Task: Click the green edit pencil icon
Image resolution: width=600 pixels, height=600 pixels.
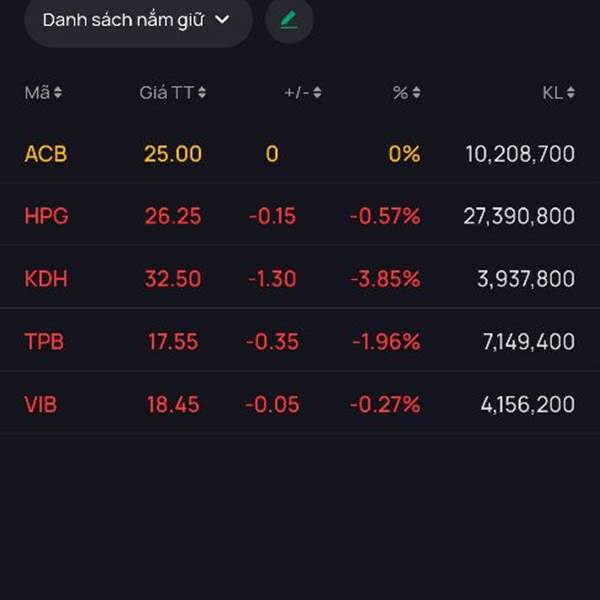Action: (x=289, y=20)
